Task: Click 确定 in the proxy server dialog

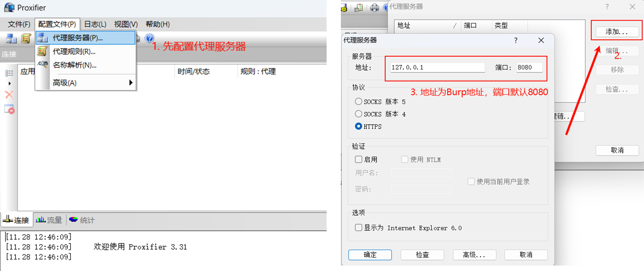Action: coord(370,255)
